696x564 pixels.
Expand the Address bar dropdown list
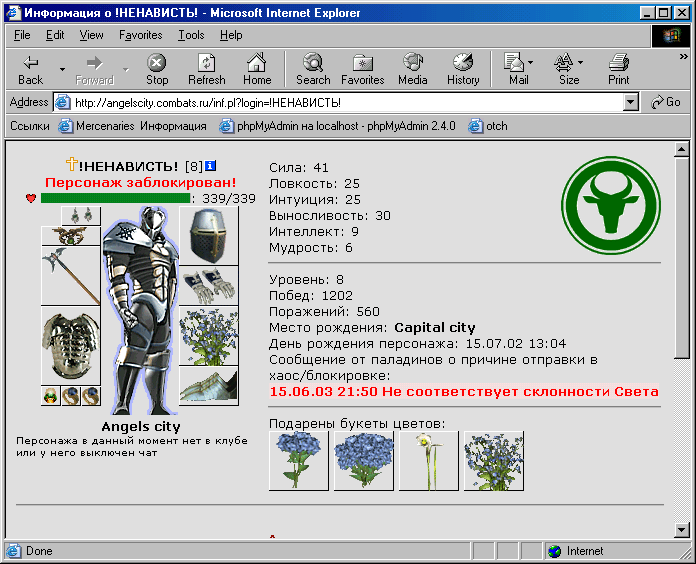(630, 103)
